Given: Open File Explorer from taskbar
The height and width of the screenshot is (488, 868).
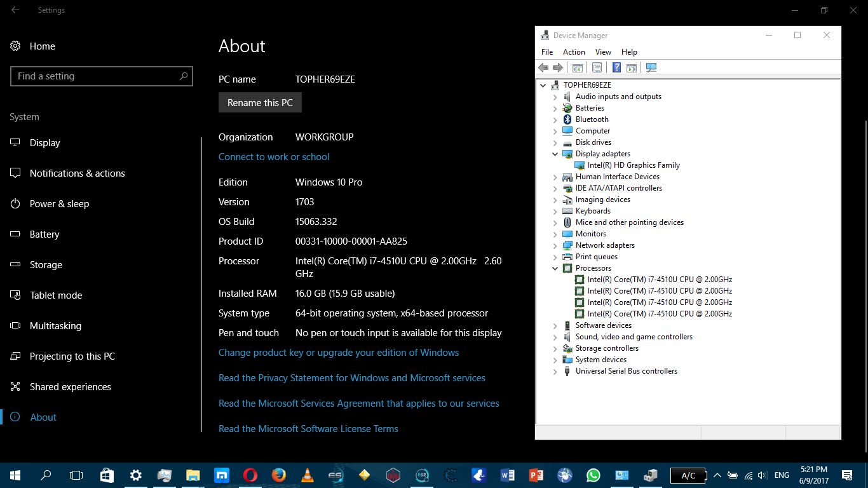Looking at the screenshot, I should pyautogui.click(x=193, y=475).
